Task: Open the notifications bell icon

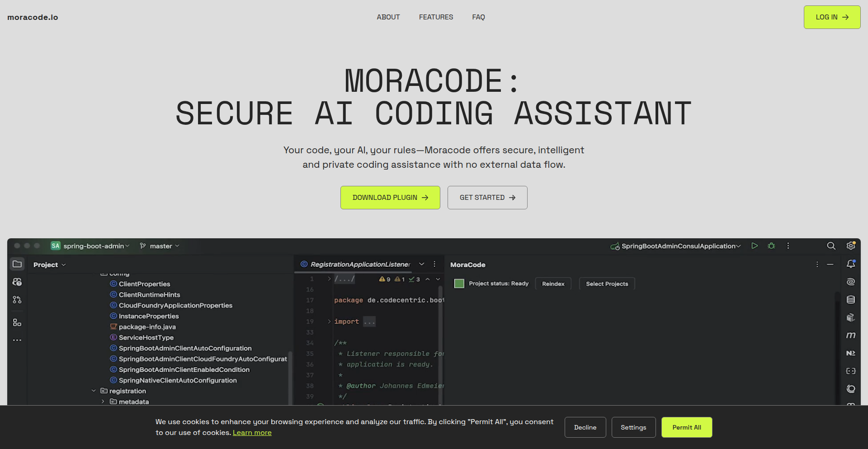Action: click(x=851, y=264)
